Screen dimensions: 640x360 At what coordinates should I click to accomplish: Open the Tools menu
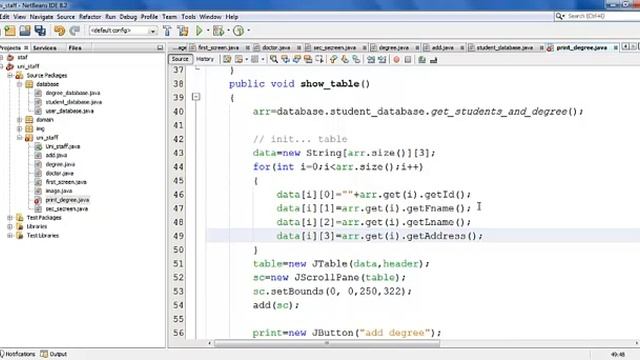coord(188,17)
